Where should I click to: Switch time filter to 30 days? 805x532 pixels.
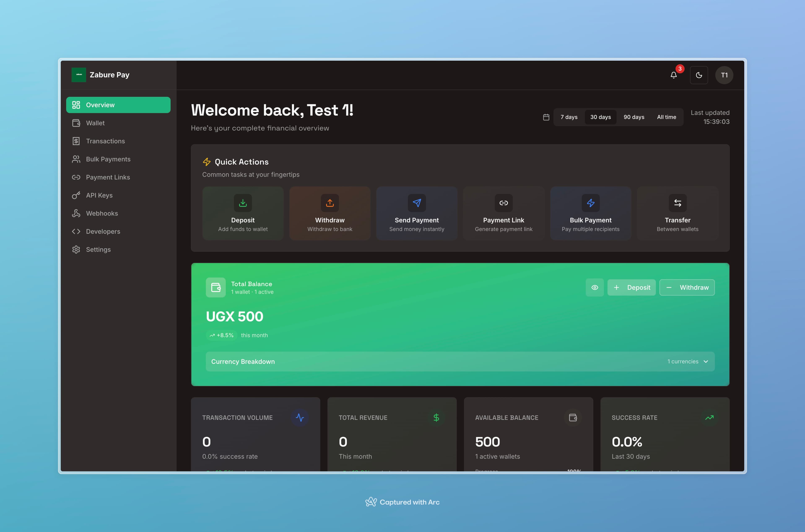[x=600, y=117]
